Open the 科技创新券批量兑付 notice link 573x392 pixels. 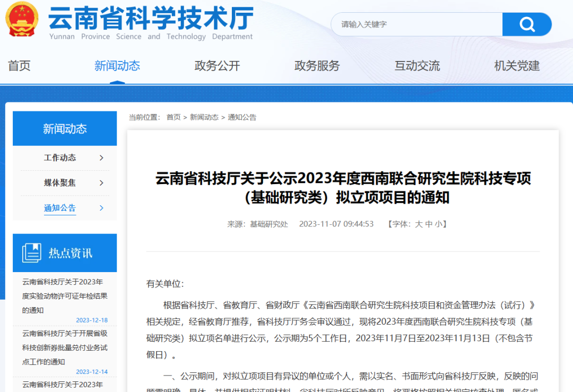pyautogui.click(x=65, y=347)
